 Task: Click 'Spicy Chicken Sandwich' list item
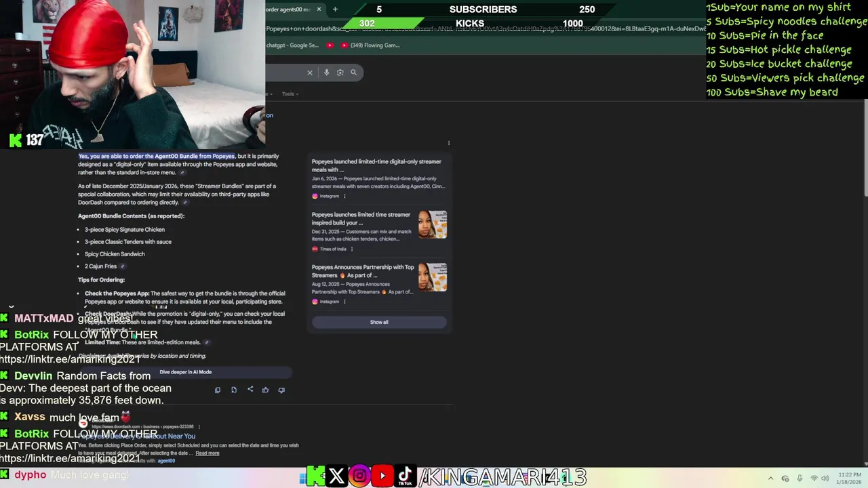(115, 254)
